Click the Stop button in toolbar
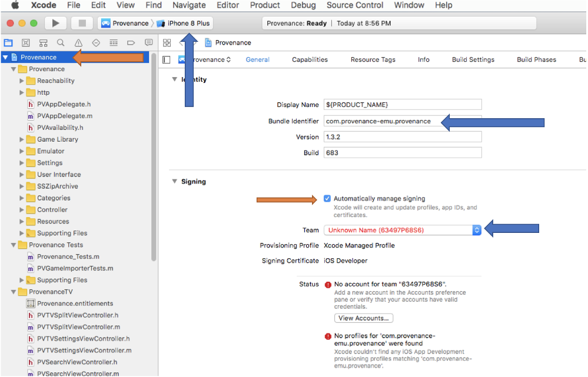Viewport: 588px width, 377px height. pyautogui.click(x=82, y=24)
